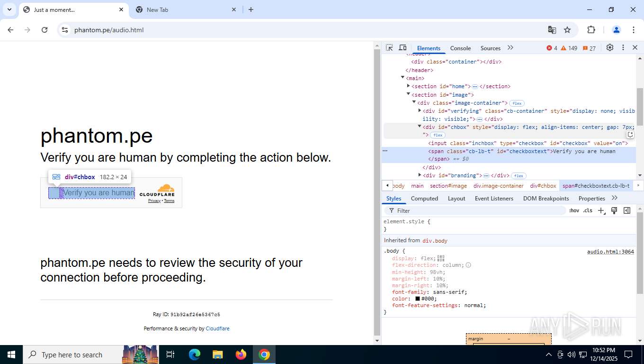The width and height of the screenshot is (644, 364).
Task: Collapse the div class="image-container" node
Action: pyautogui.click(x=414, y=102)
